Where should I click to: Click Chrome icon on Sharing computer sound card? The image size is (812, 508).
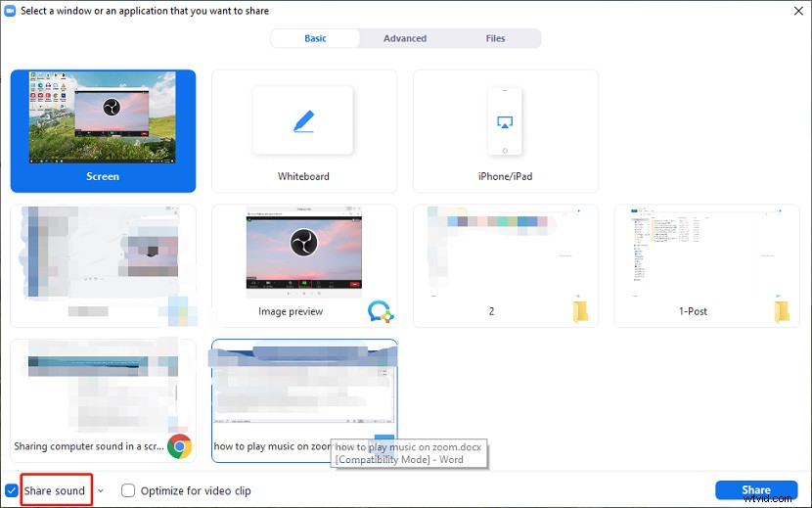(x=180, y=446)
